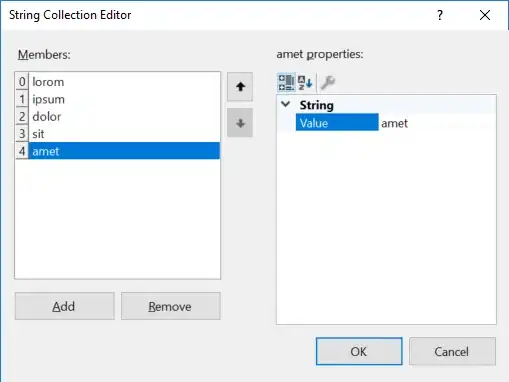
Task: Click the help question mark
Action: 440,15
